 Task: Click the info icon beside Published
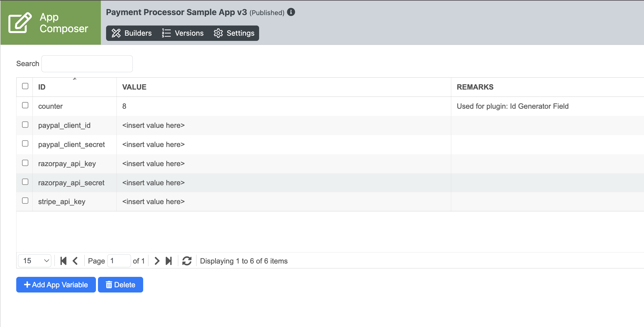point(291,12)
